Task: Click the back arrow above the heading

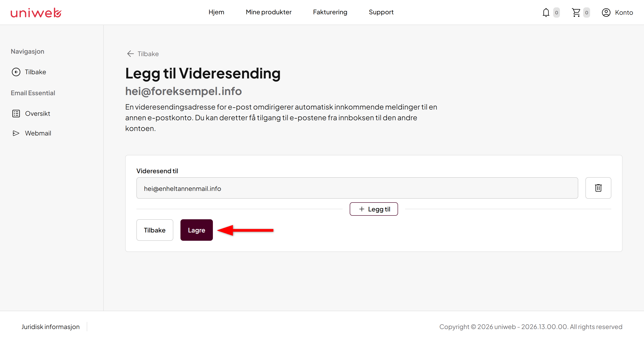Action: (130, 54)
